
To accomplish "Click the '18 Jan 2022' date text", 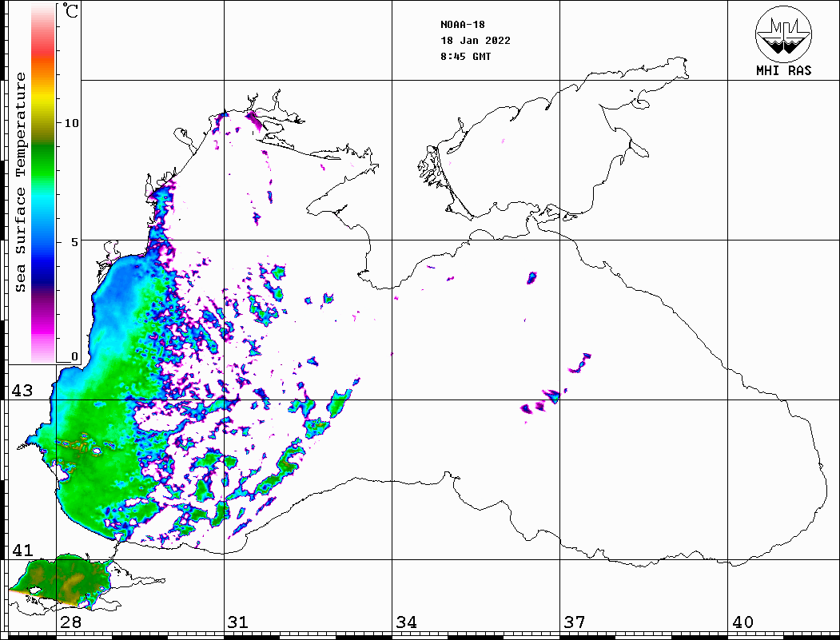I will [476, 41].
